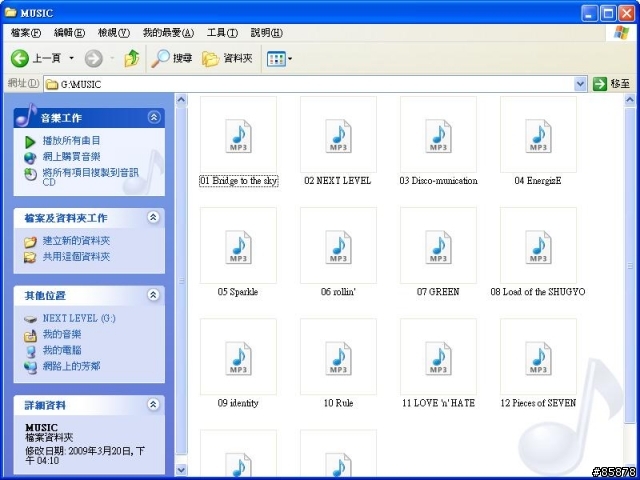640x480 pixels.
Task: Click the 網上購買音樂 link
Action: (71, 157)
